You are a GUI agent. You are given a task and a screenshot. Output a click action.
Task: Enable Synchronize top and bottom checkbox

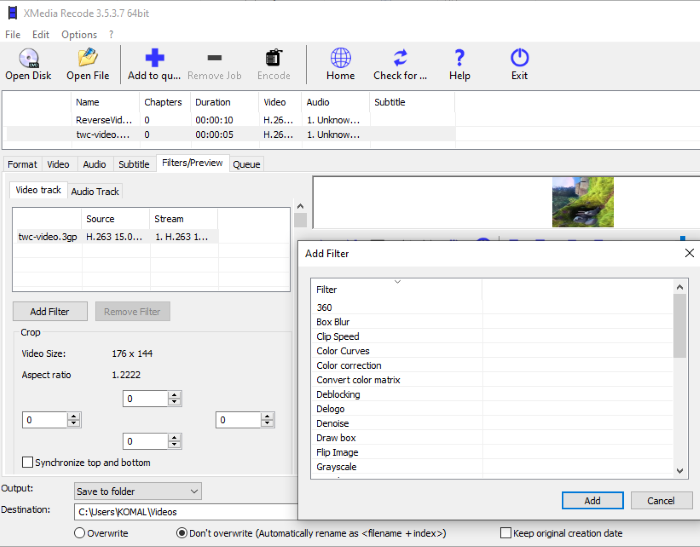pyautogui.click(x=27, y=462)
